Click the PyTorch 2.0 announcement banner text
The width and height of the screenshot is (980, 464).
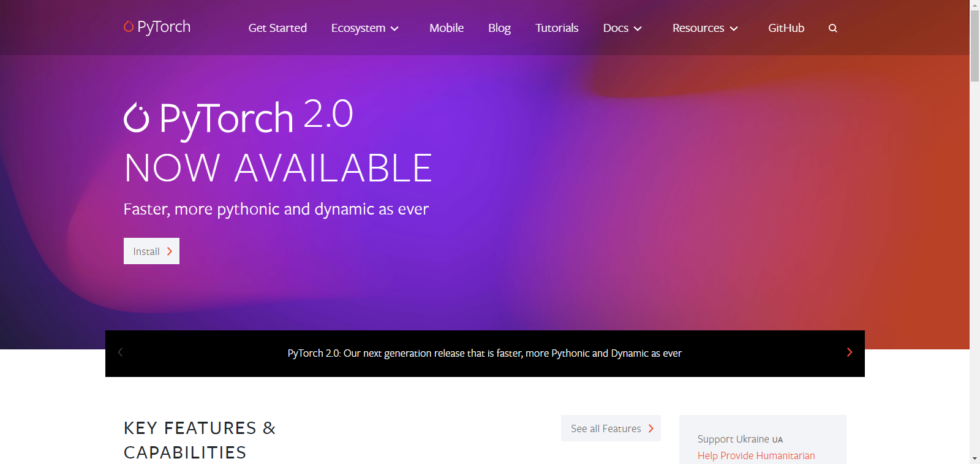coord(484,353)
